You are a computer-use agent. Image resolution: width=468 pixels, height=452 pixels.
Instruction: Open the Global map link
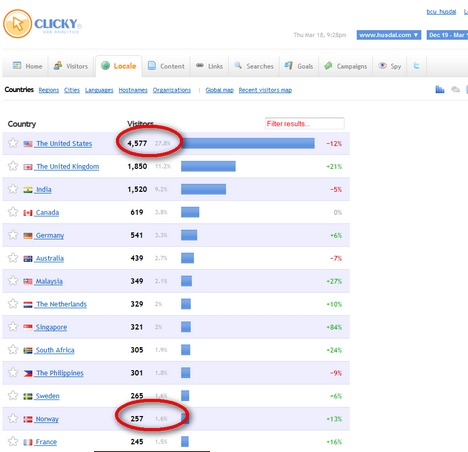[x=219, y=90]
